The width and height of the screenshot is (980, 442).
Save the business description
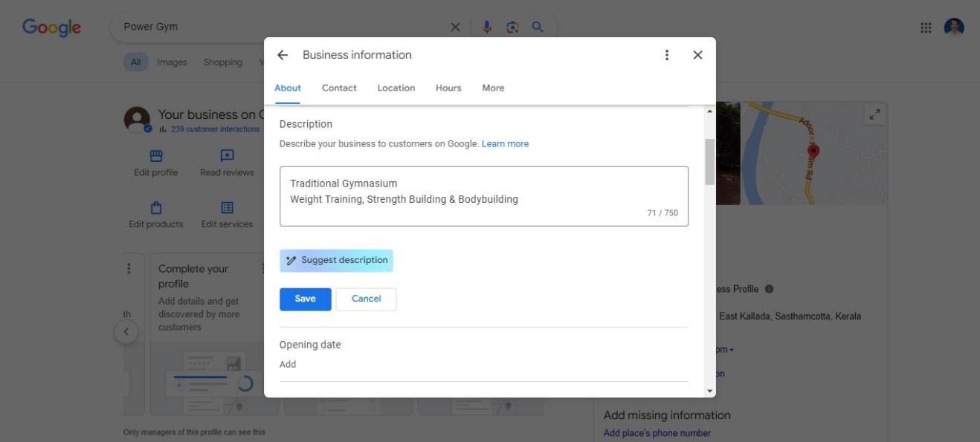pos(306,299)
